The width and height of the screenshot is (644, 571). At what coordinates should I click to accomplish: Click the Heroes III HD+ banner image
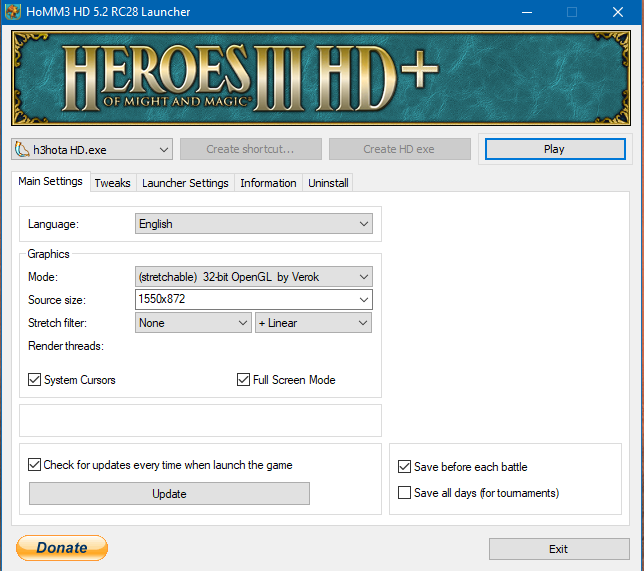(x=321, y=78)
